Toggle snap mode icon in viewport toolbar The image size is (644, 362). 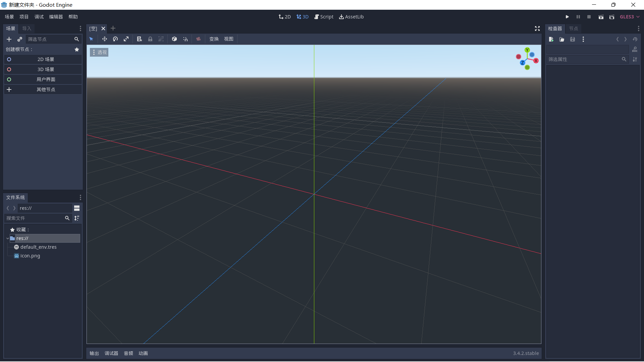(x=185, y=39)
